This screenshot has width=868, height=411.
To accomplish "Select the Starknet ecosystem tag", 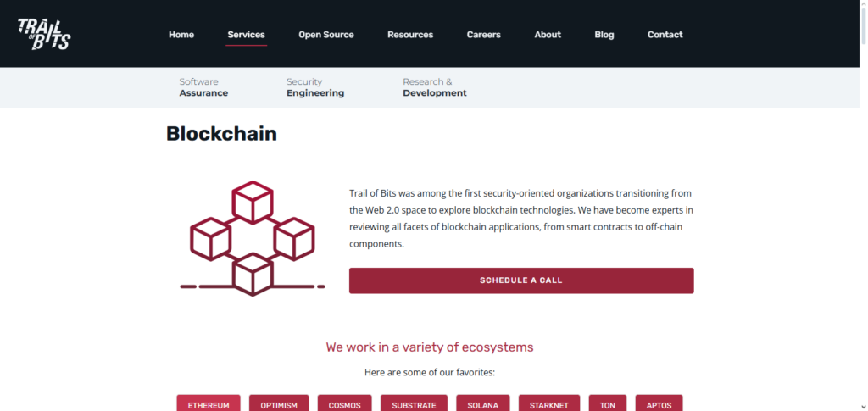I will pos(549,404).
